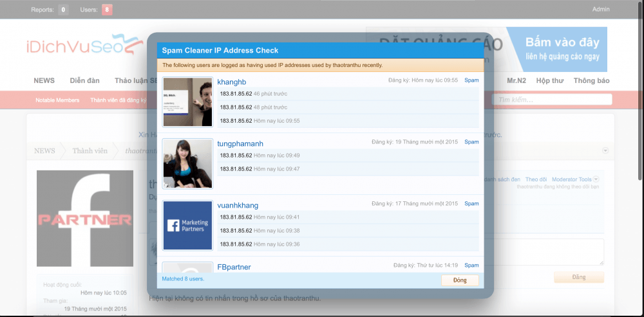Click iDichVuSeo logo
The image size is (644, 317).
(x=85, y=45)
